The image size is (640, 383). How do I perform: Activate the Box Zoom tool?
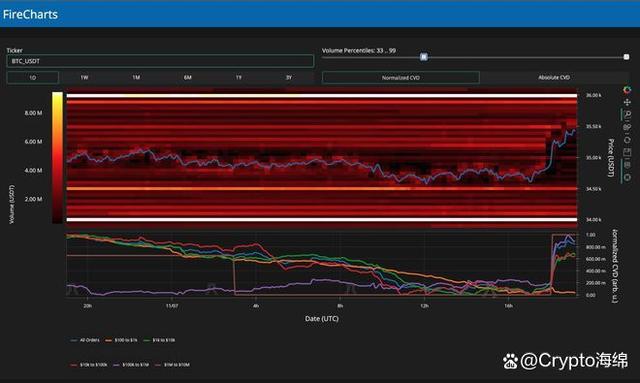point(627,115)
